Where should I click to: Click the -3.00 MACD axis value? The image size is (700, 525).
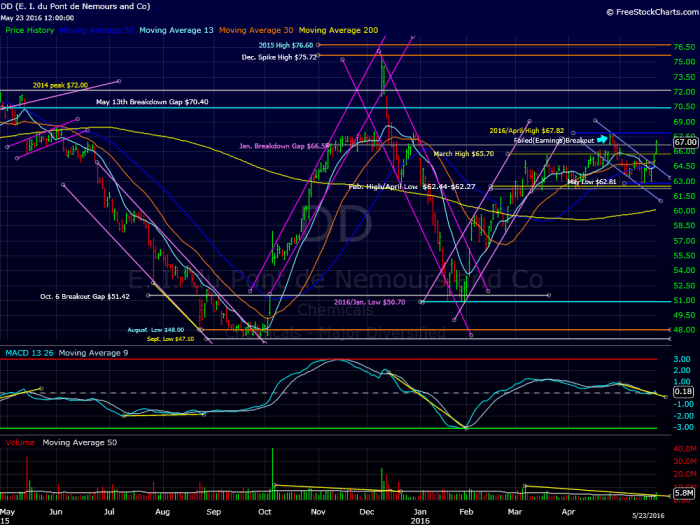(x=682, y=427)
